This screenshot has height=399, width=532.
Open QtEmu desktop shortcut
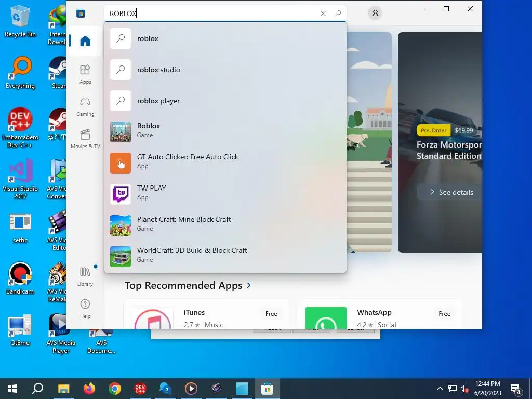pyautogui.click(x=20, y=330)
